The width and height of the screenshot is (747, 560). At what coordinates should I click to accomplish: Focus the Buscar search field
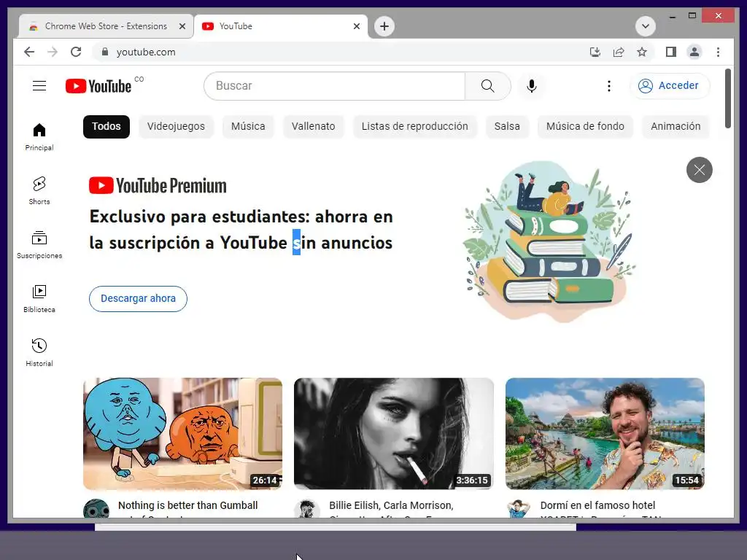tap(334, 86)
